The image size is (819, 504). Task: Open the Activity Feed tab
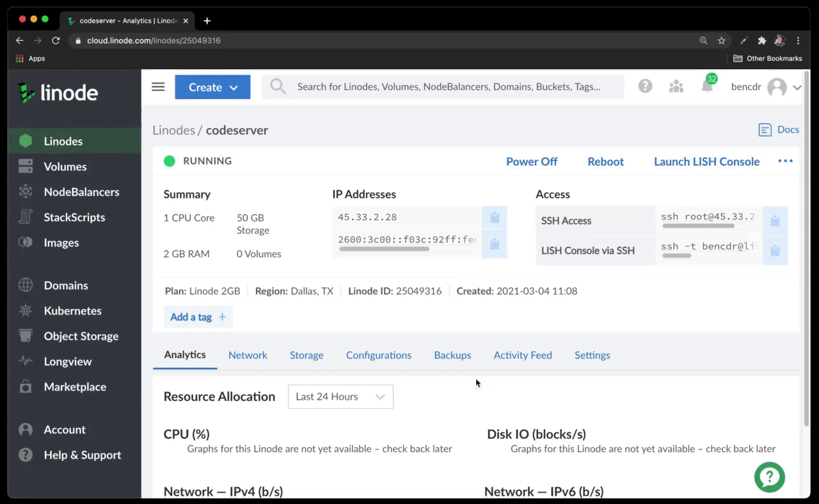tap(522, 355)
